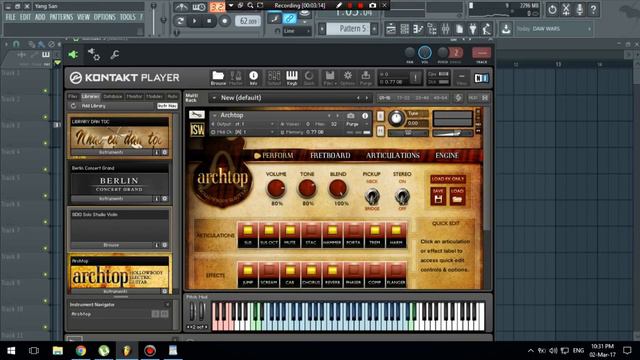The image size is (640, 360).
Task: Open FL Studio plugin picker plug icon
Action: click(473, 29)
